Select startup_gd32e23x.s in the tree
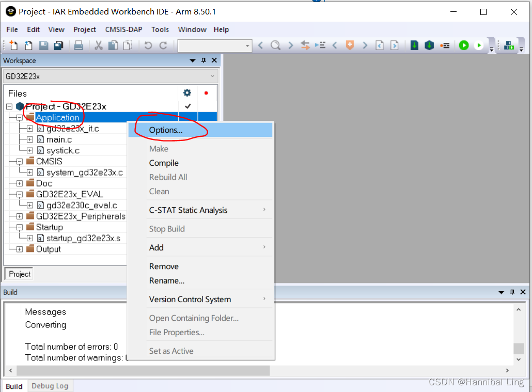Screen dimensions: 532x392 [x=84, y=238]
